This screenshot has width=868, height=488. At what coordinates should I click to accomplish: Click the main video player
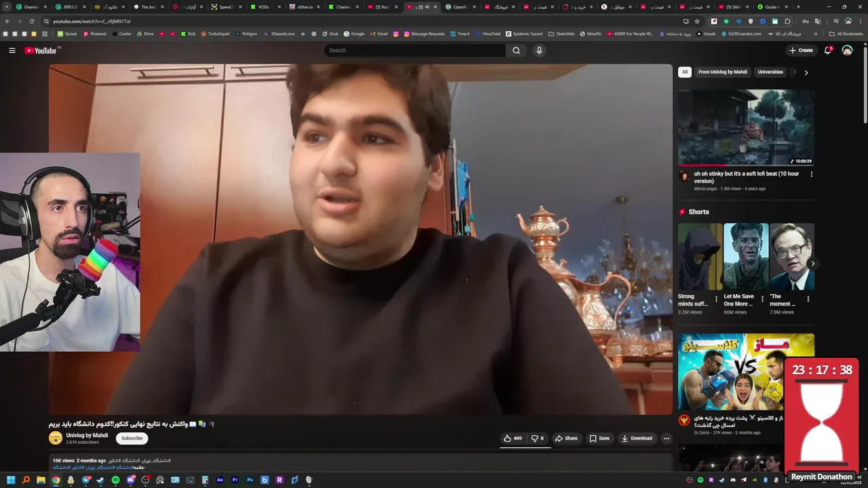coord(360,239)
